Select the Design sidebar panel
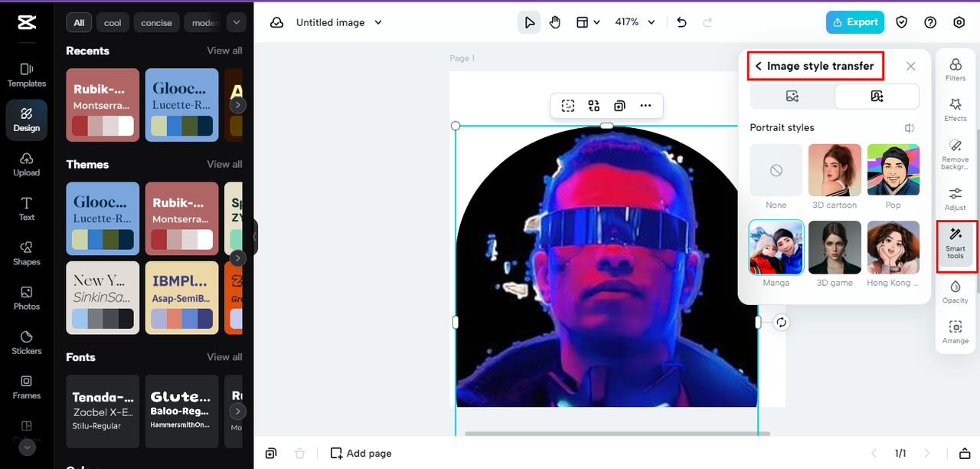This screenshot has width=980, height=469. pos(27,120)
